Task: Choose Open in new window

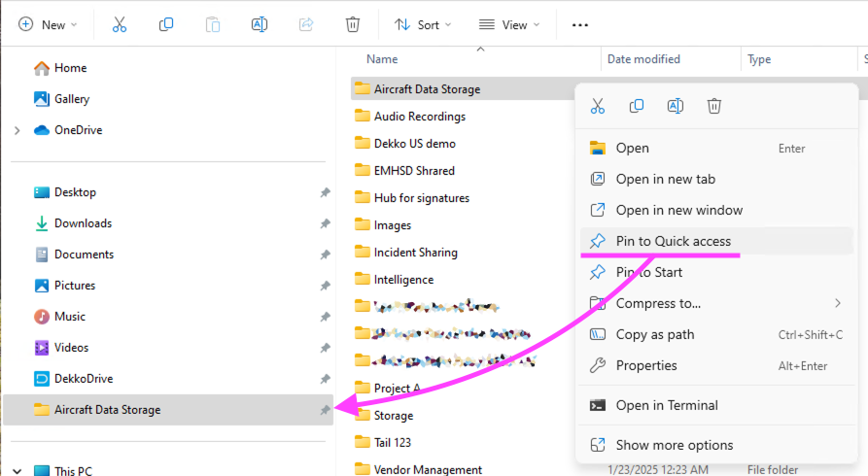Action: coord(716,211)
